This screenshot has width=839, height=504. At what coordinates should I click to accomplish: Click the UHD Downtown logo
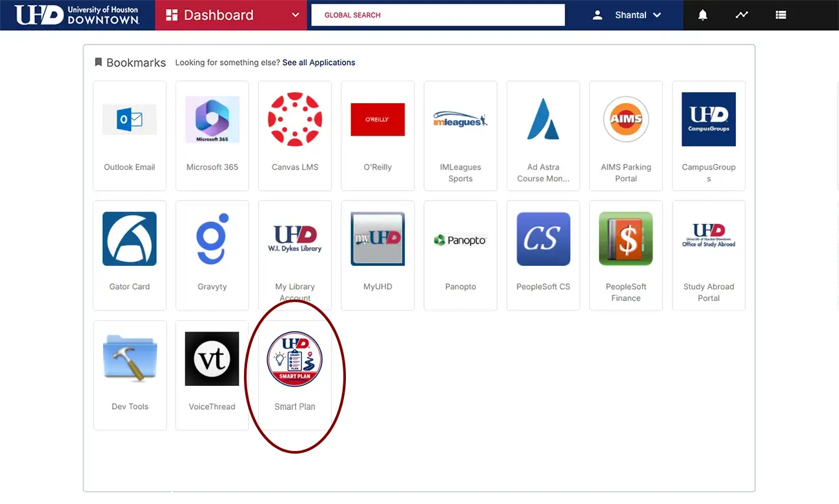tap(77, 15)
